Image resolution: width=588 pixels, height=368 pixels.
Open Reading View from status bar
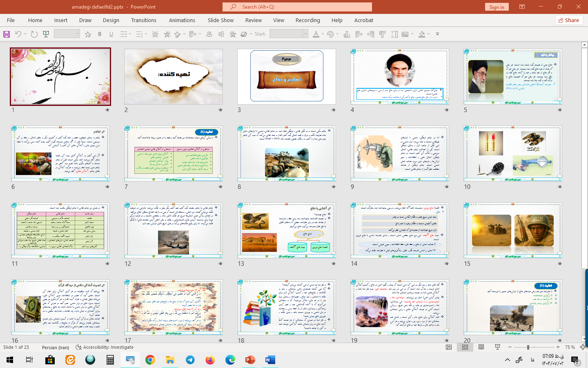[x=481, y=347]
